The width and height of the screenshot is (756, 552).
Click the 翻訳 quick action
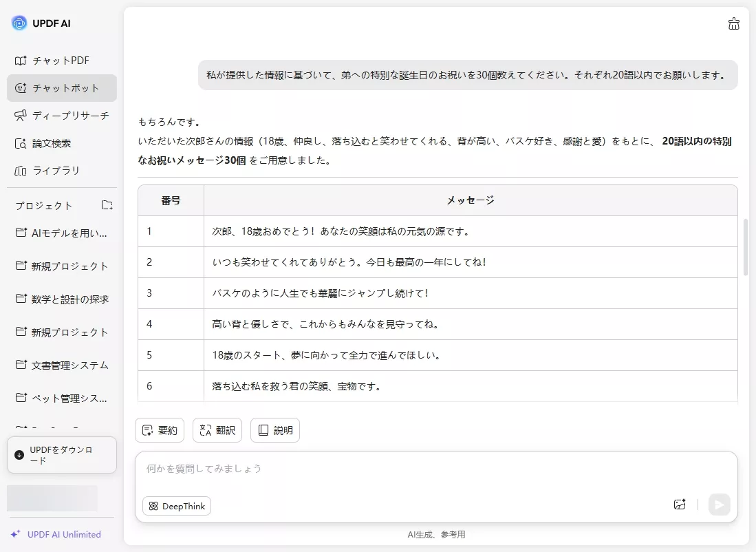pyautogui.click(x=217, y=430)
